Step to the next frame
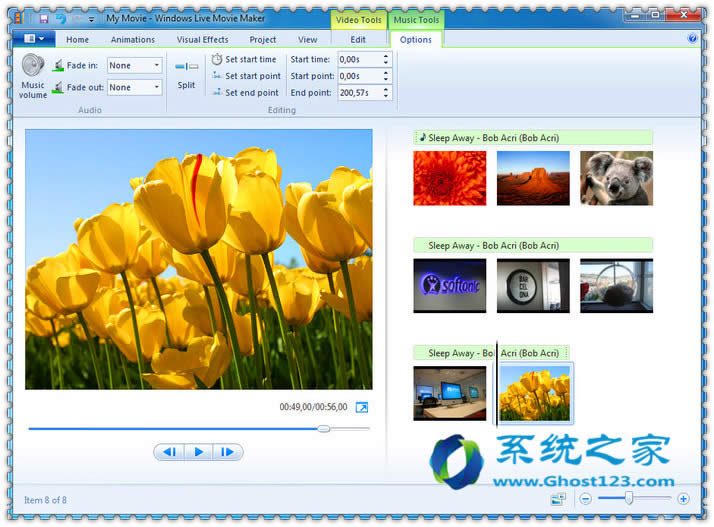Screen dimensions: 714x527 point(228,452)
